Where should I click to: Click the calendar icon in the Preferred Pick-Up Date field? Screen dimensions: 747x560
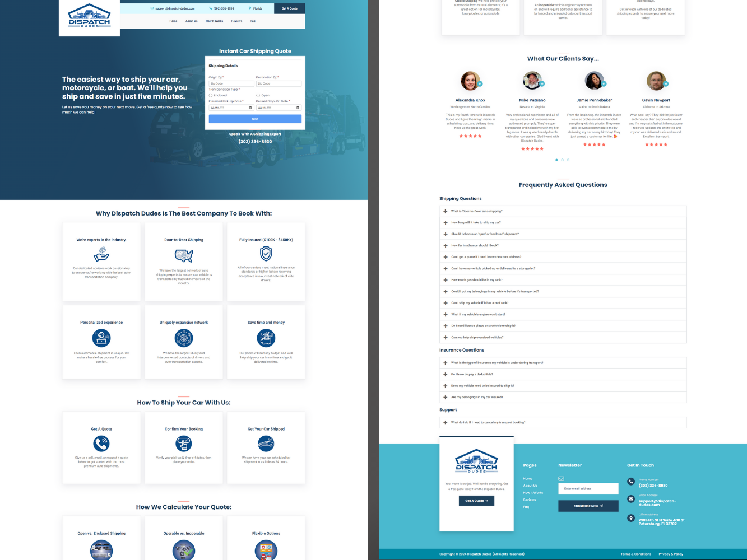pos(250,108)
